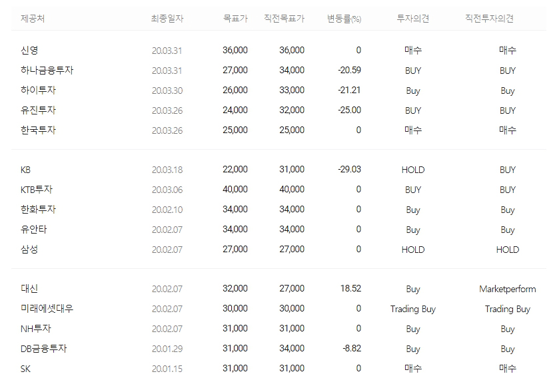Click the 18.52 change rate value

tap(350, 288)
